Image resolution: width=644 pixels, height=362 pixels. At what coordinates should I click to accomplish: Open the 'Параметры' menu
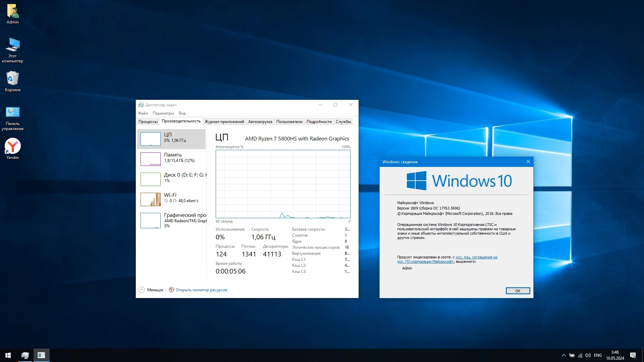pos(163,113)
